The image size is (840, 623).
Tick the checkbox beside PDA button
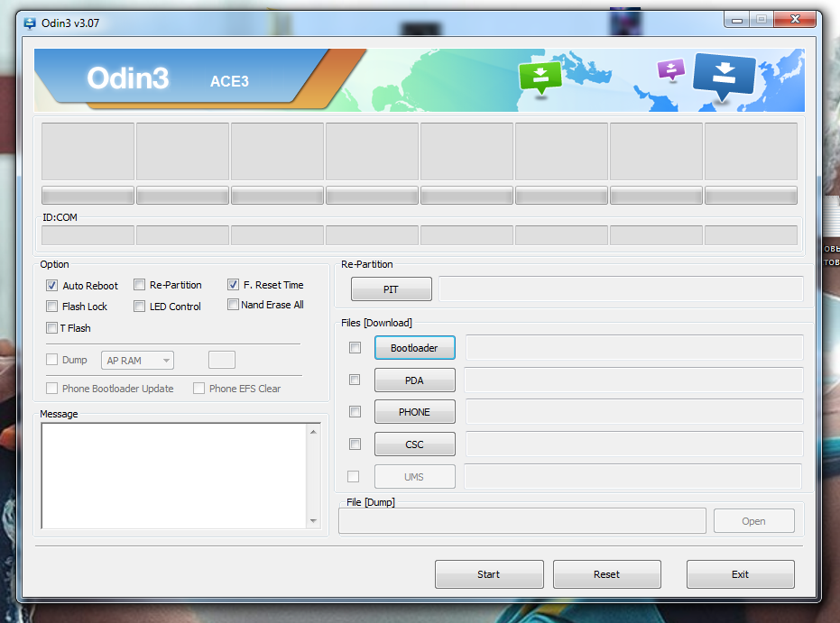click(x=355, y=380)
